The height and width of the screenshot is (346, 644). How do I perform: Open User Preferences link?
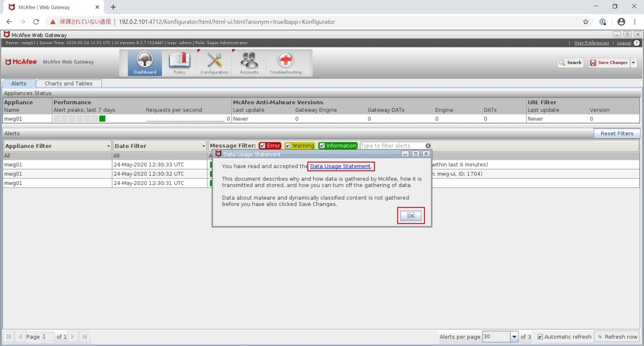click(591, 42)
